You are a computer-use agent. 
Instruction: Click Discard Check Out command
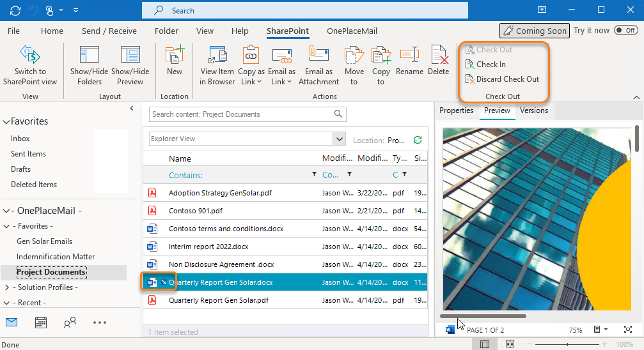coord(502,79)
